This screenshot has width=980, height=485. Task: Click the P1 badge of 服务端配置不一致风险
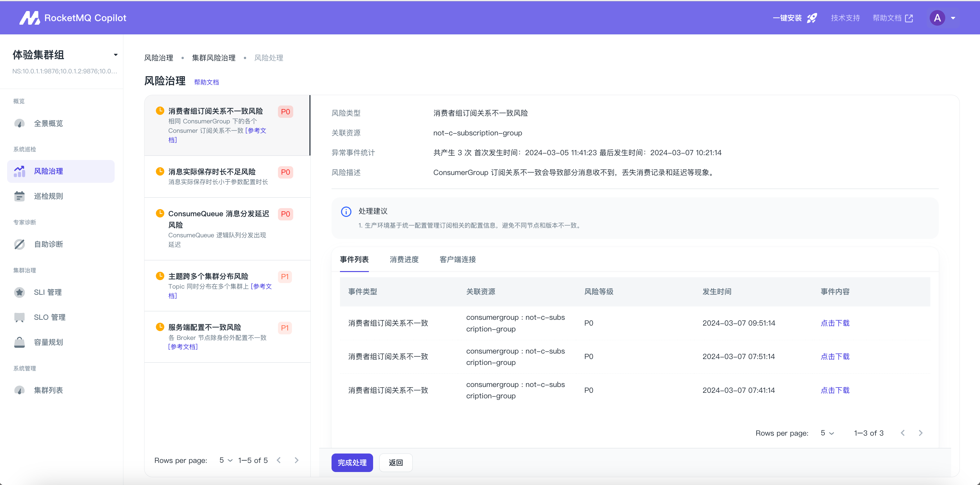(285, 328)
